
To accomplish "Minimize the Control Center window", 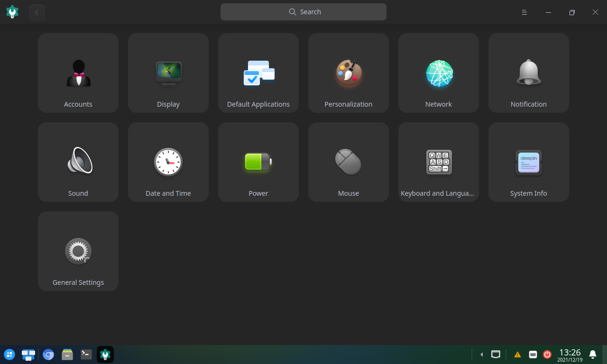I will point(548,12).
